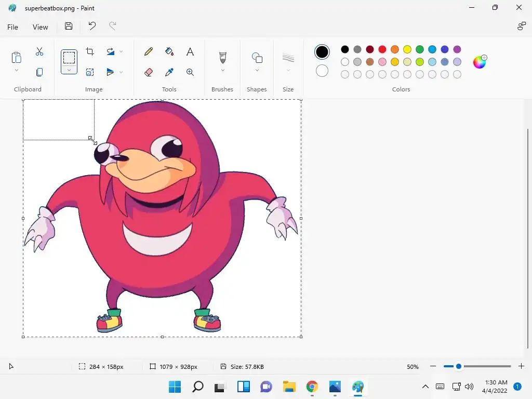Click the Paste clipboard icon
The image size is (532, 399).
16,57
